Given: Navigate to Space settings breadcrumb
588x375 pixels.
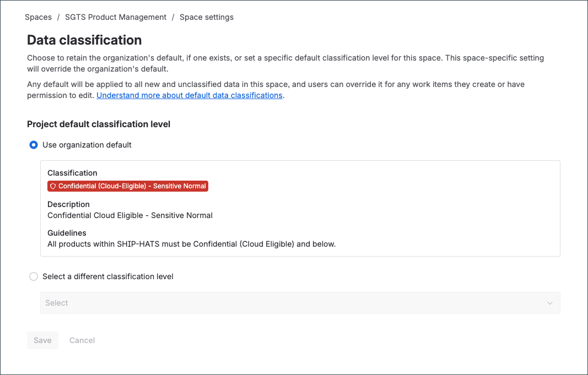Looking at the screenshot, I should click(206, 17).
